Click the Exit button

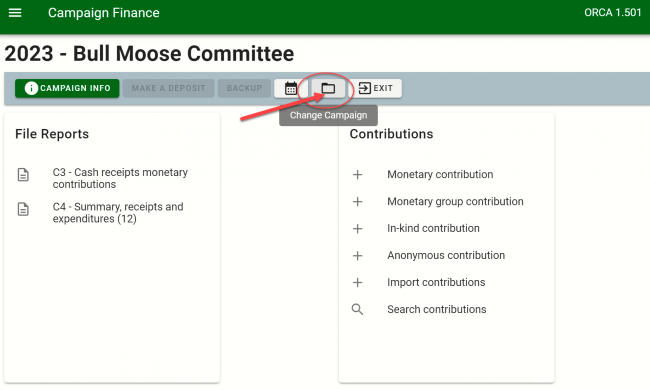(x=375, y=88)
